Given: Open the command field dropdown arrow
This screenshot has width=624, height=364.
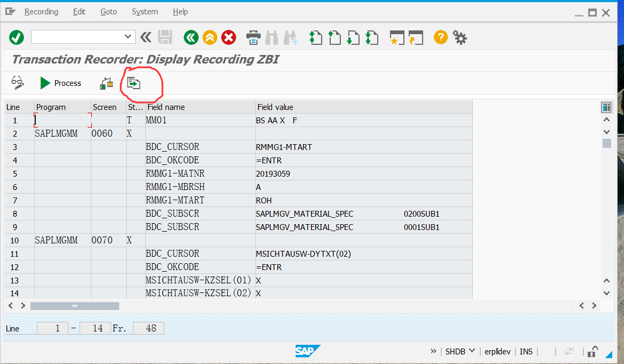Looking at the screenshot, I should pos(128,37).
